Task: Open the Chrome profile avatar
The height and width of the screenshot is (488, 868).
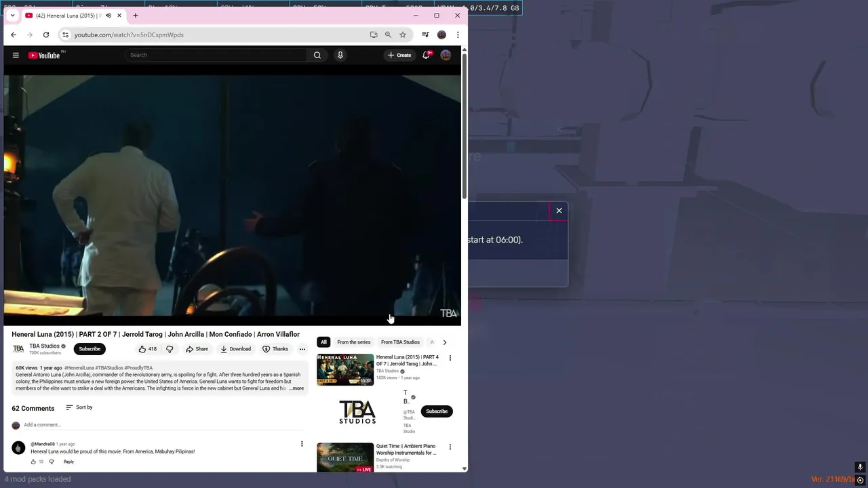Action: tap(441, 35)
